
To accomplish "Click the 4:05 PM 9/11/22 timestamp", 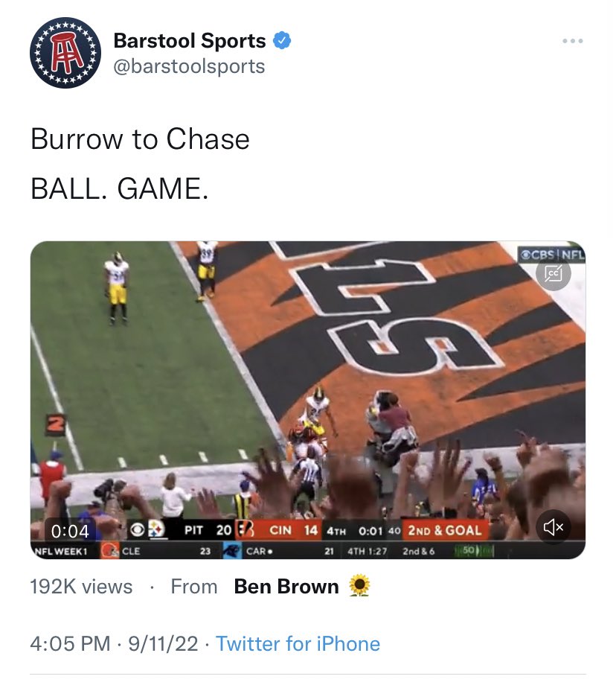I will tap(114, 643).
